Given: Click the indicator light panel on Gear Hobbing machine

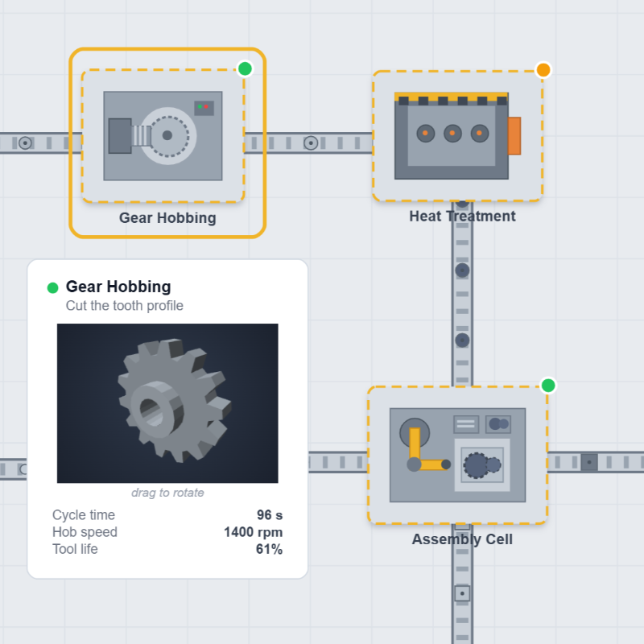Looking at the screenshot, I should coord(204,108).
